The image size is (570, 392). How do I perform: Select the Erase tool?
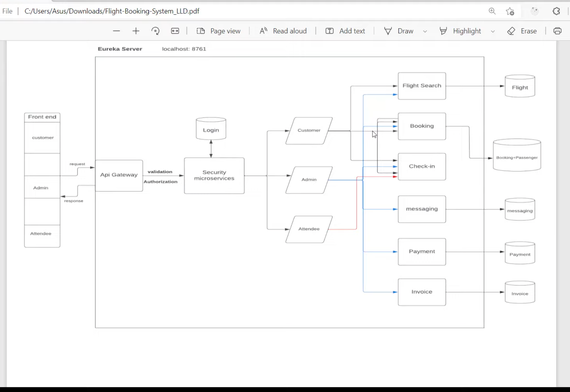[522, 31]
